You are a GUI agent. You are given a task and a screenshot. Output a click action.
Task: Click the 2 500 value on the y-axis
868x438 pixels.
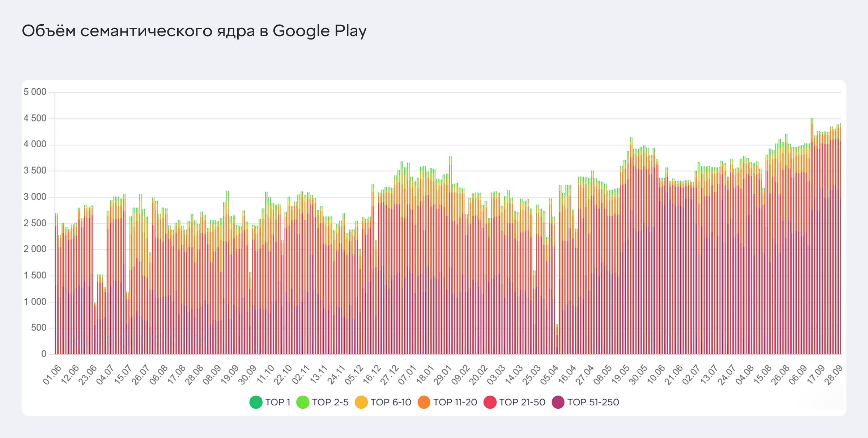[35, 223]
